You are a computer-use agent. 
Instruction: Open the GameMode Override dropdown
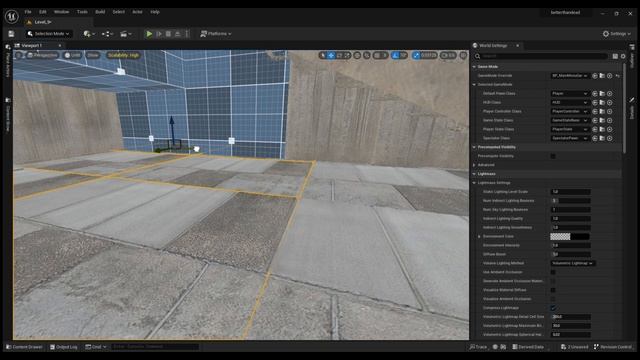[x=570, y=76]
